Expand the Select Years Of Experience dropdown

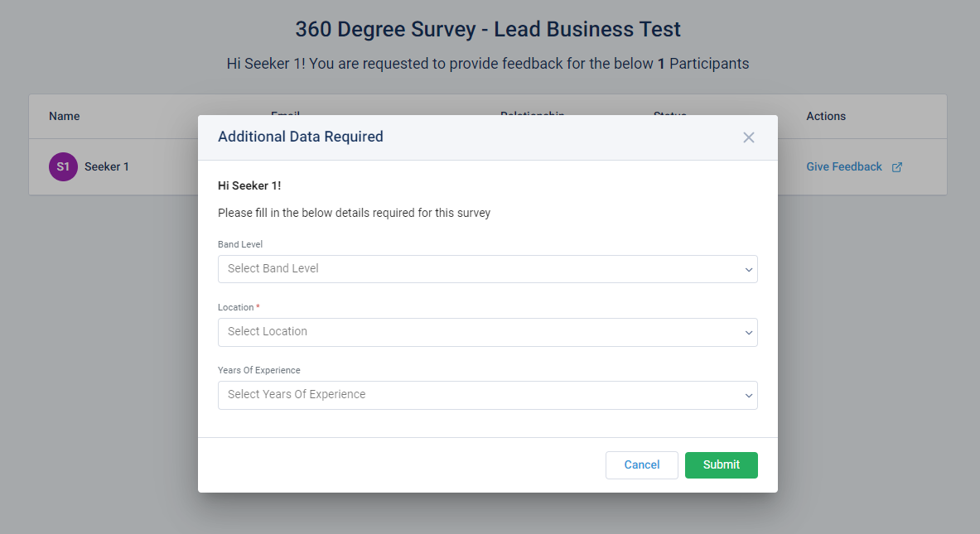coord(487,395)
